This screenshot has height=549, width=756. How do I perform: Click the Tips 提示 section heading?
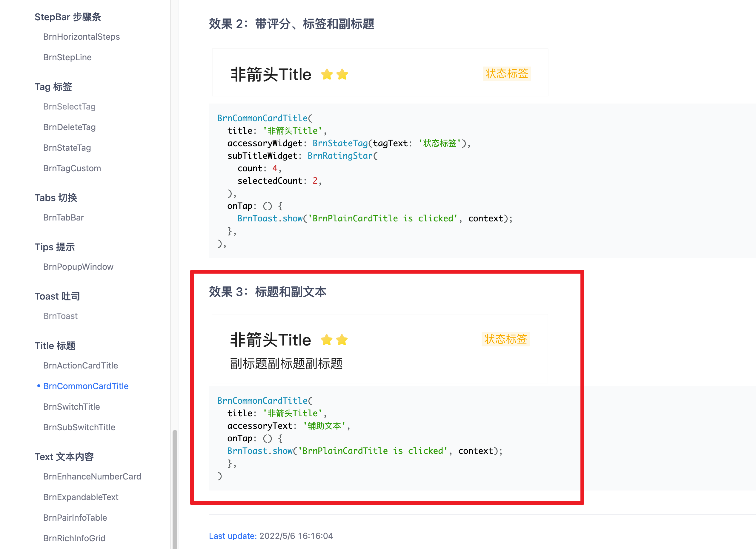pyautogui.click(x=55, y=247)
